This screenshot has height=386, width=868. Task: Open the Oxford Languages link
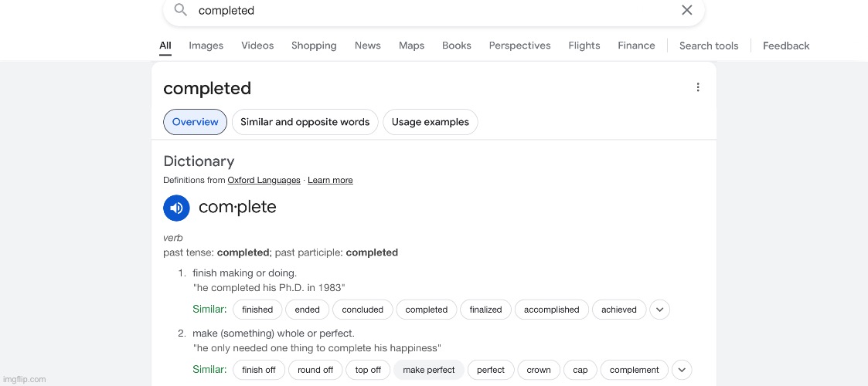(264, 180)
